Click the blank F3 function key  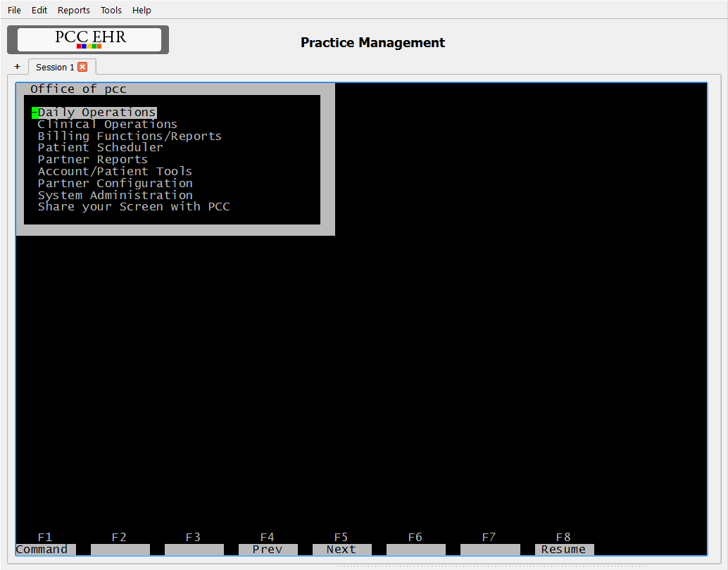(x=194, y=550)
